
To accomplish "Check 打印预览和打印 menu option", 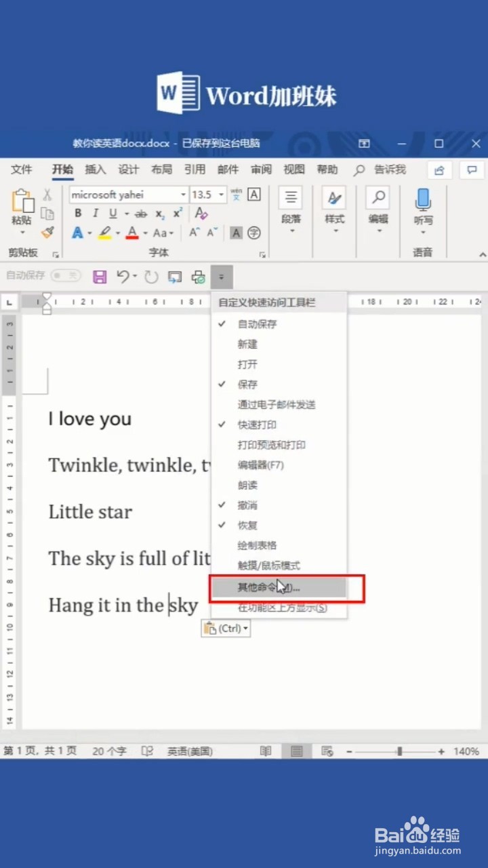I will coord(279,445).
